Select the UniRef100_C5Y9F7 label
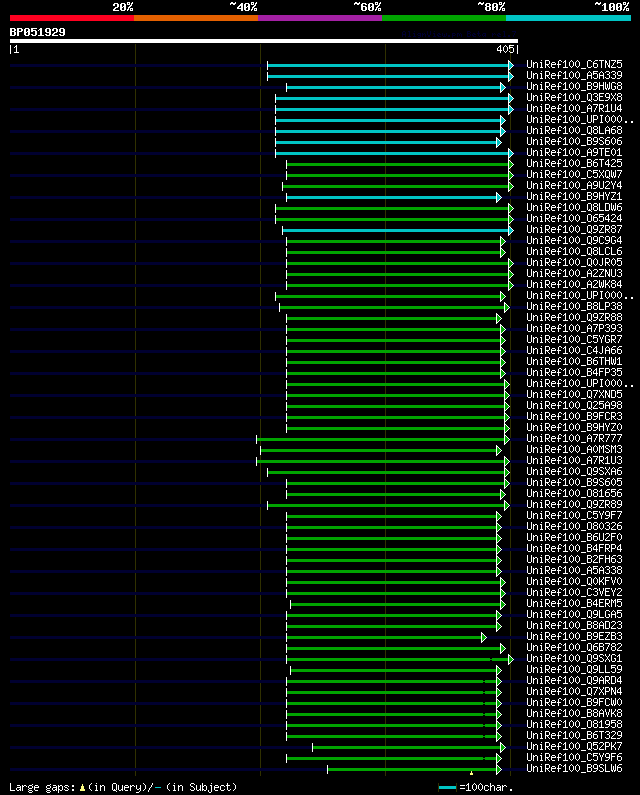This screenshot has height=795, width=640. (x=574, y=516)
